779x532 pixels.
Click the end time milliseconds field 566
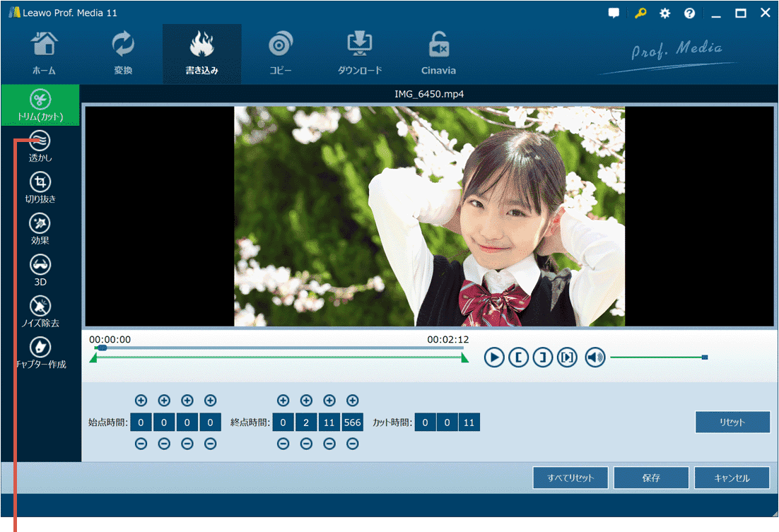[x=352, y=422]
